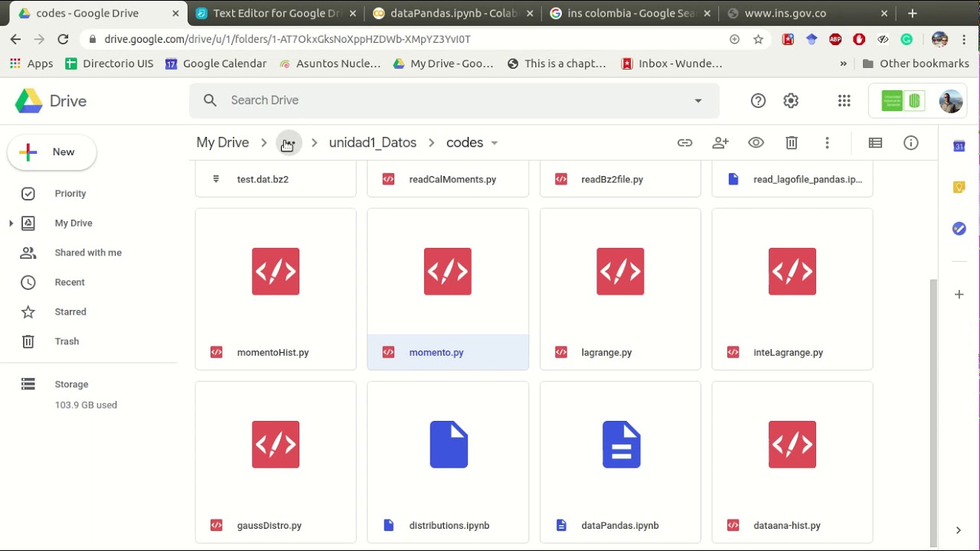Open Google Keep side panel icon

coord(959,187)
